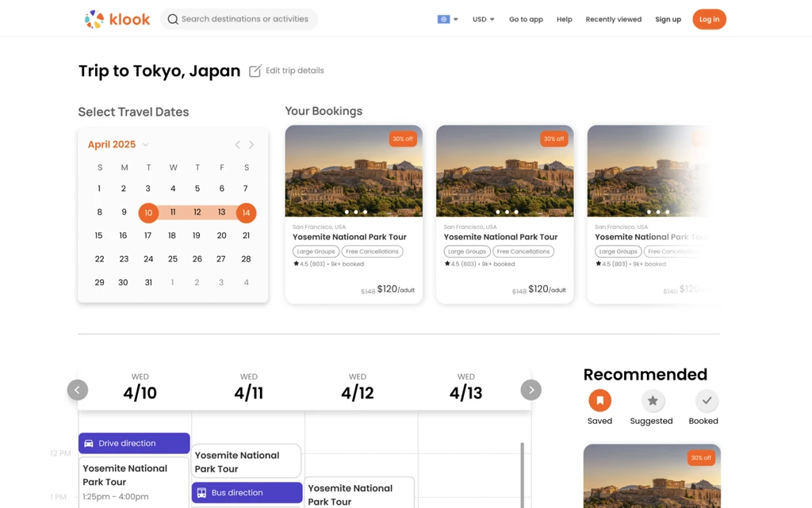The width and height of the screenshot is (812, 508).
Task: Click the $120/adult price on first booking
Action: (x=396, y=289)
